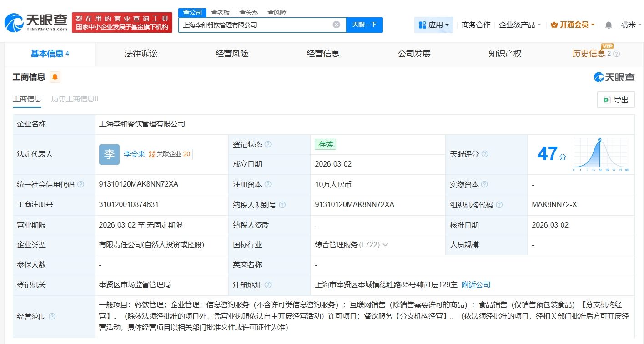Image resolution: width=644 pixels, height=344 pixels.
Task: Export data with 导出 button
Action: pos(616,100)
